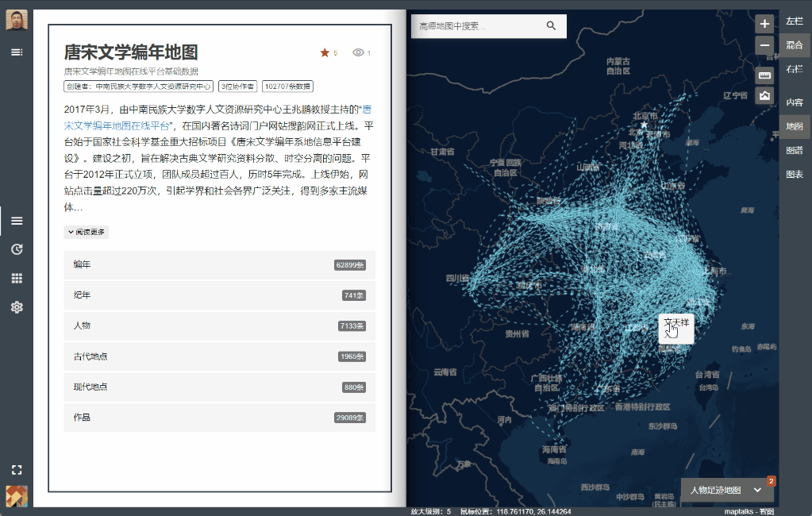Select the 图表 tab

795,174
